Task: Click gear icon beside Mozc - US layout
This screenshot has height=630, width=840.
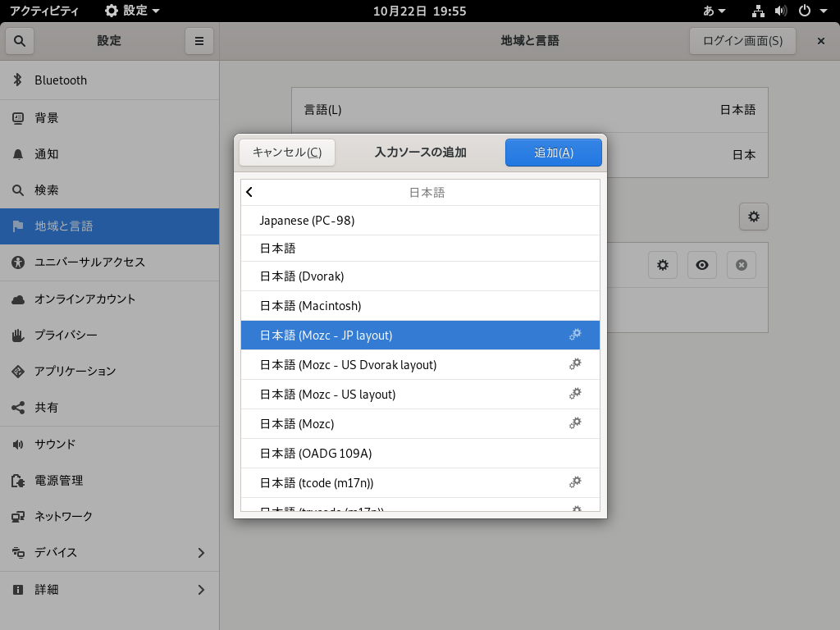Action: [x=575, y=394]
